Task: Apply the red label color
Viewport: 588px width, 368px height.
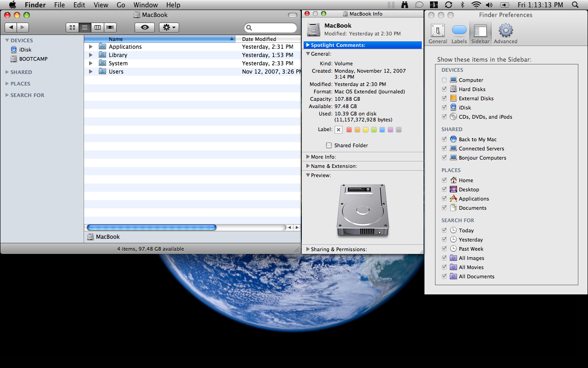Action: coord(349,130)
